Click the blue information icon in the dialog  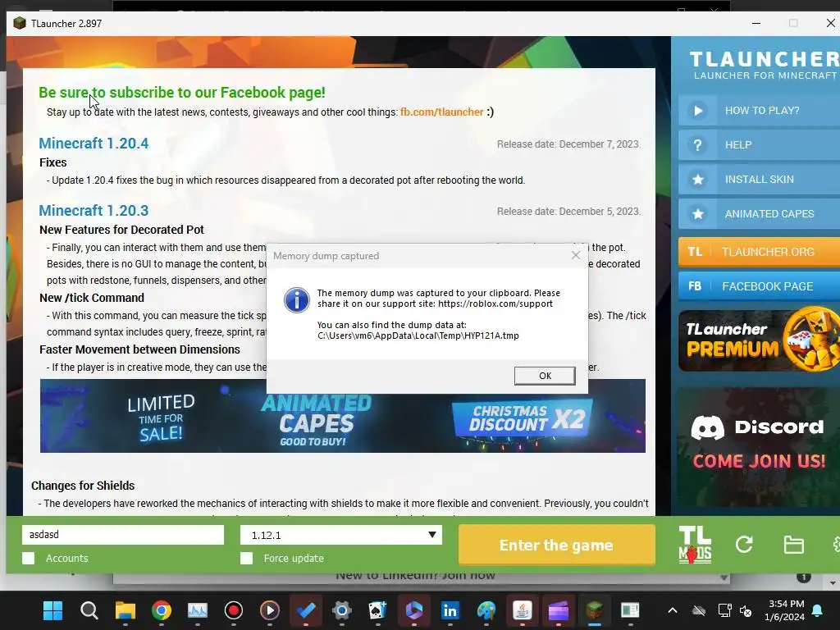click(297, 300)
